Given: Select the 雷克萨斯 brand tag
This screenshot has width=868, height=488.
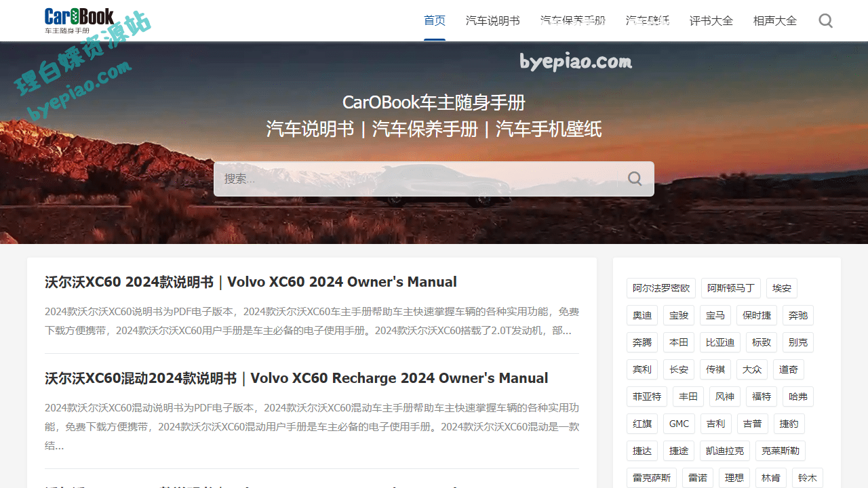Looking at the screenshot, I should point(652,478).
